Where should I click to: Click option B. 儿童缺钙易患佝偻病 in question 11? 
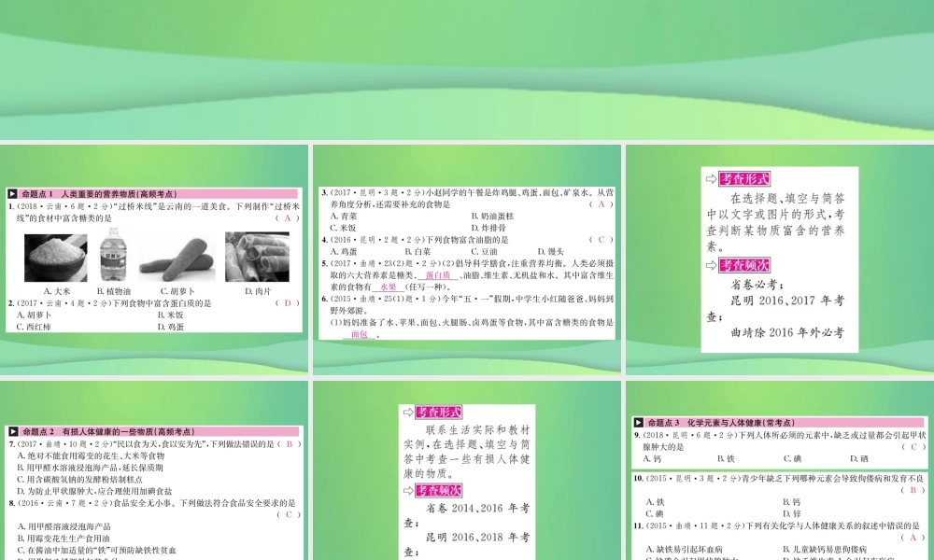pyautogui.click(x=825, y=550)
